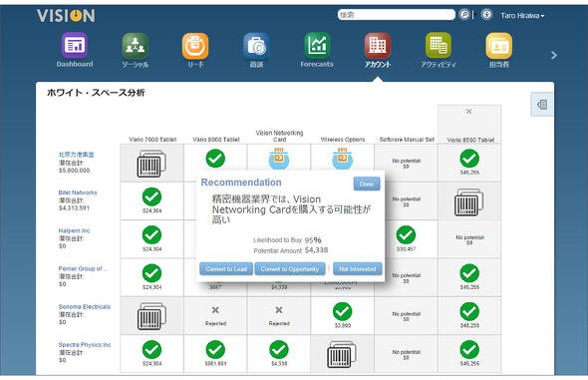Click Spectra Physics Vario 8000 checkmark
This screenshot has height=380, width=588.
point(215,350)
